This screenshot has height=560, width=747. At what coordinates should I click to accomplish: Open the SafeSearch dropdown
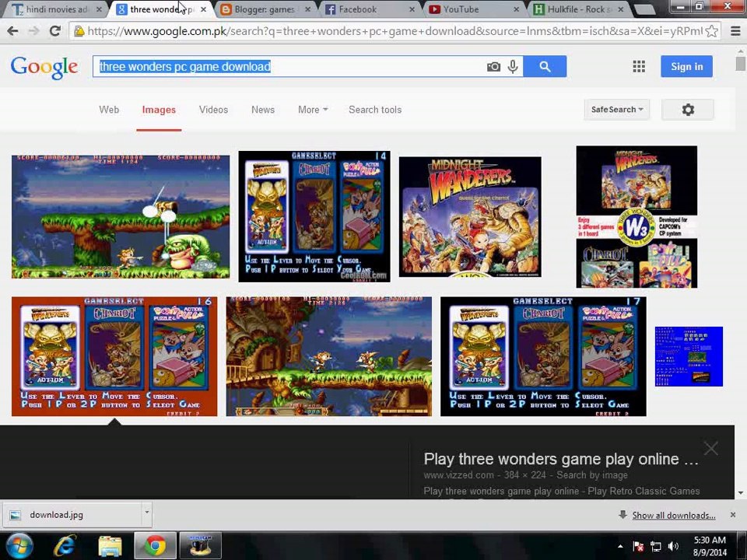tap(617, 110)
